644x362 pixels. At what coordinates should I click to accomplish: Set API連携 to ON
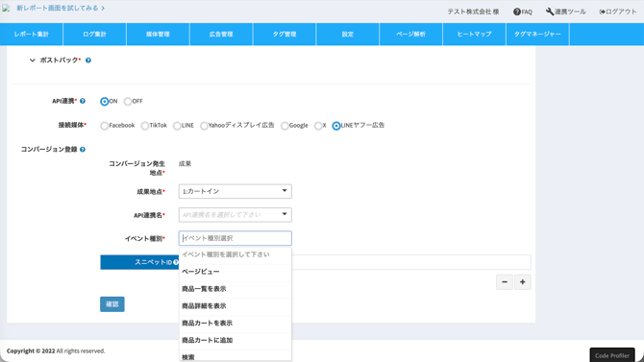105,102
